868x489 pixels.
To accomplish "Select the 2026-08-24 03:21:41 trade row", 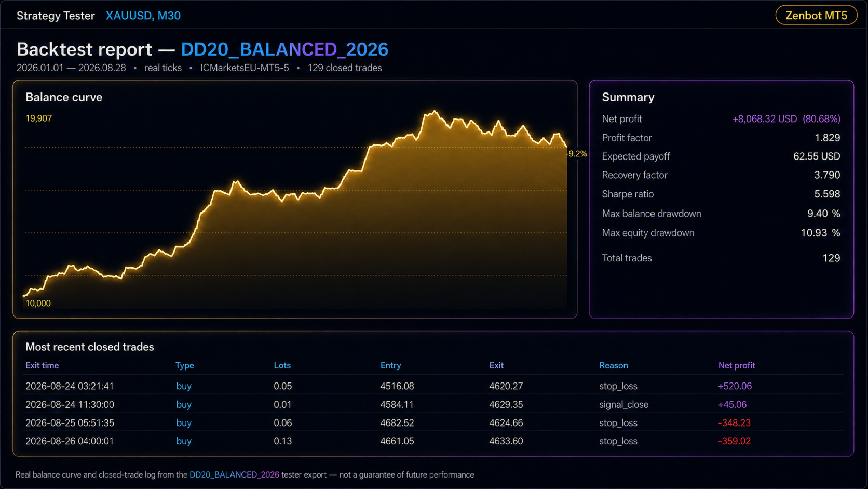I will 434,386.
